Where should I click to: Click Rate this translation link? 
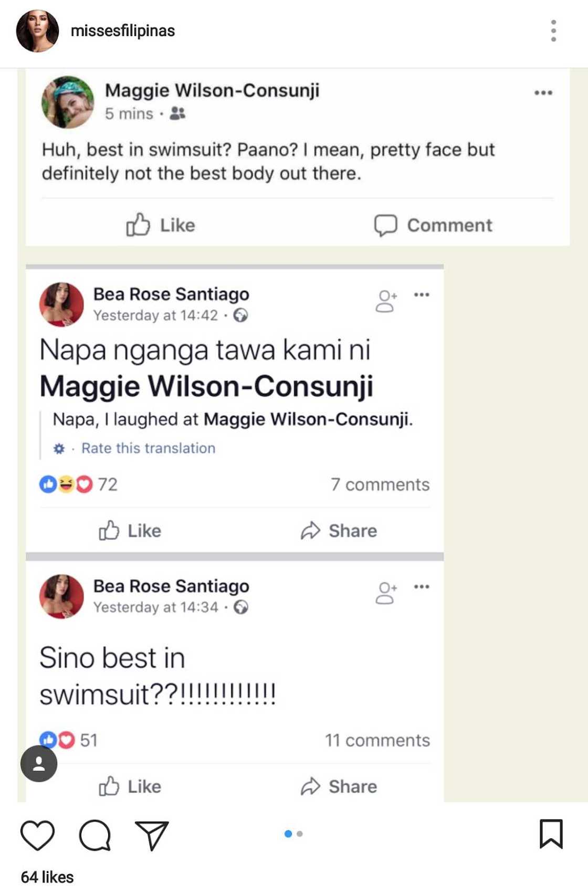[148, 448]
